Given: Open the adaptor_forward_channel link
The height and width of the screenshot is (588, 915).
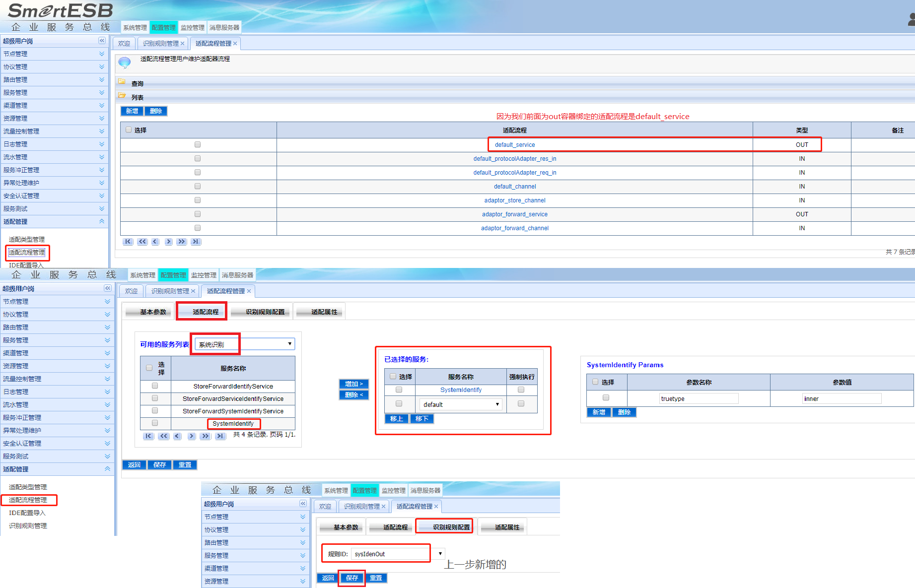Looking at the screenshot, I should tap(514, 228).
